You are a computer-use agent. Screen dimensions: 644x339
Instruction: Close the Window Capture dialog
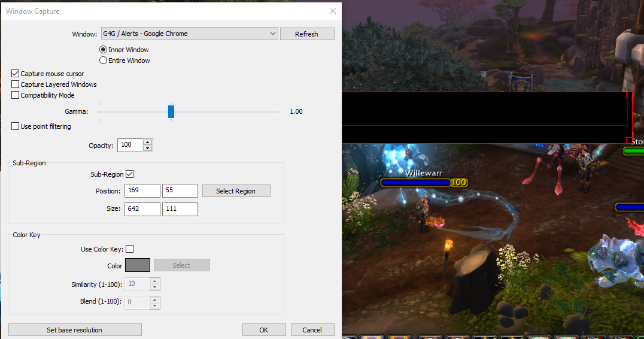click(x=333, y=11)
